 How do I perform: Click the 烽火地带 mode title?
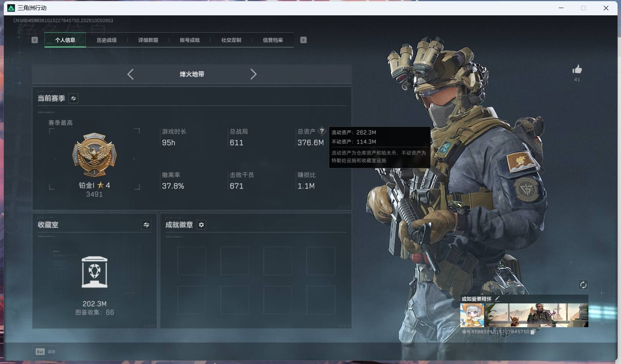point(192,74)
